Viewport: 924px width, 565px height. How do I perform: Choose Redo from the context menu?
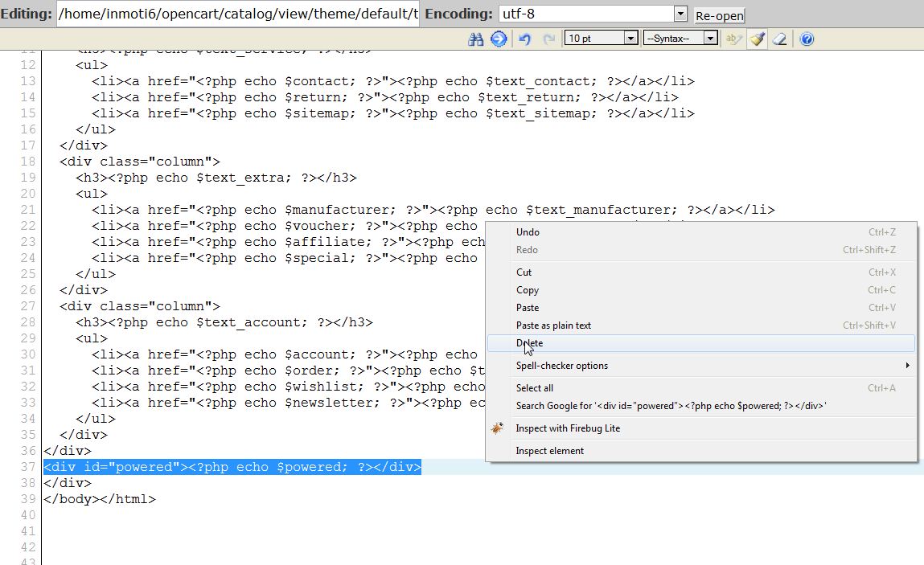click(701, 250)
